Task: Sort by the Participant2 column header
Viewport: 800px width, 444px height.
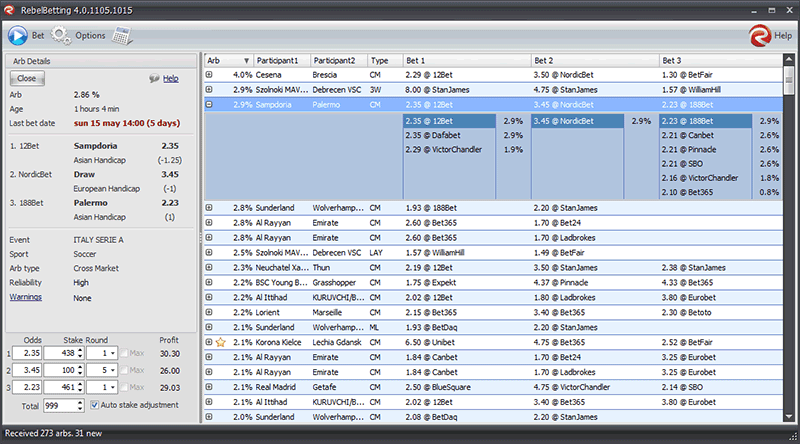Action: tap(339, 61)
